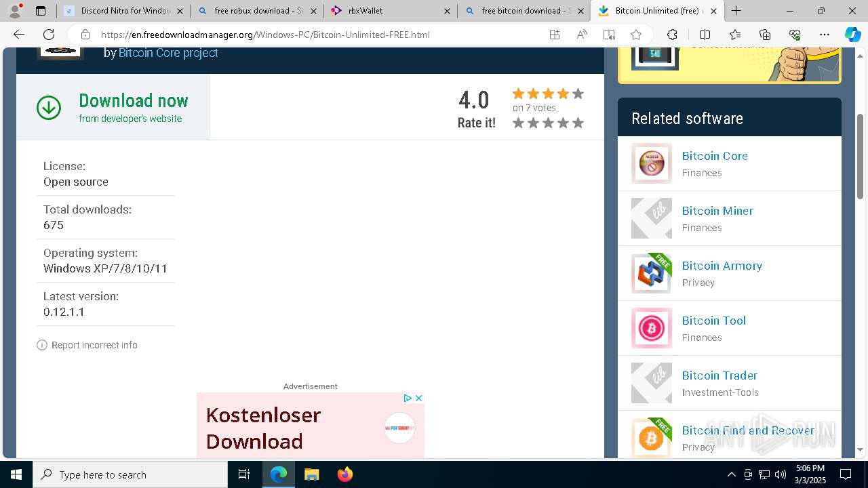Image resolution: width=868 pixels, height=488 pixels.
Task: Open the Tab actions menu icon
Action: click(41, 11)
